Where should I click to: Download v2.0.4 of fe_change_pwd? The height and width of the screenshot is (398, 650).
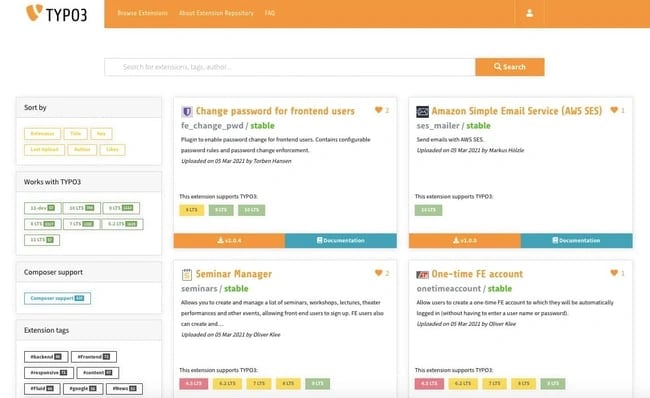pyautogui.click(x=229, y=240)
